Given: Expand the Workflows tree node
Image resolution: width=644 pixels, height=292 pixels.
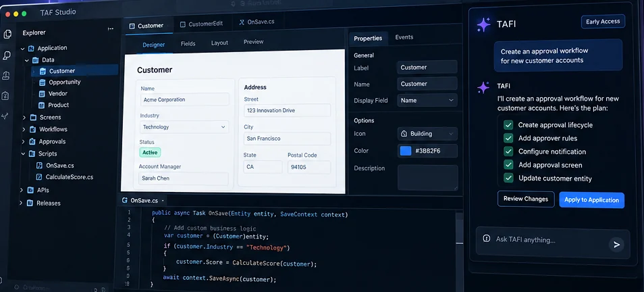Looking at the screenshot, I should (x=24, y=130).
